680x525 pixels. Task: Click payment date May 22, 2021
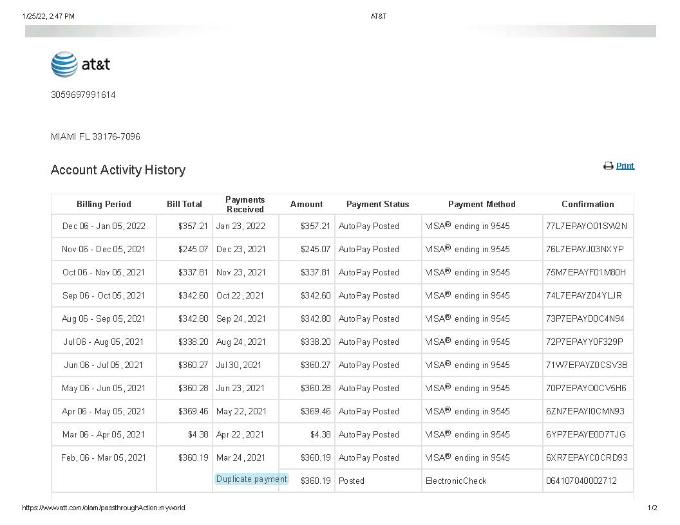coord(241,411)
